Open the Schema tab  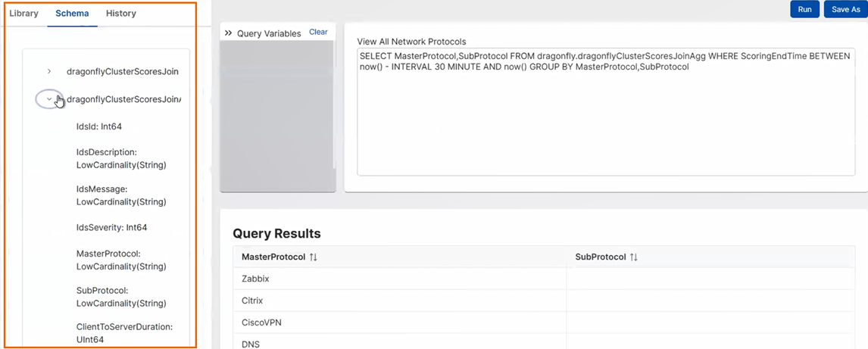coord(72,14)
